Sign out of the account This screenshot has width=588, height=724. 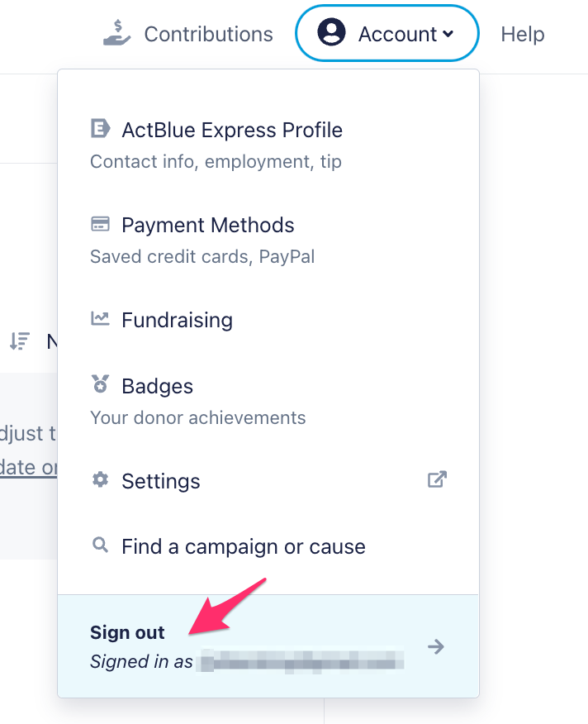click(x=128, y=633)
